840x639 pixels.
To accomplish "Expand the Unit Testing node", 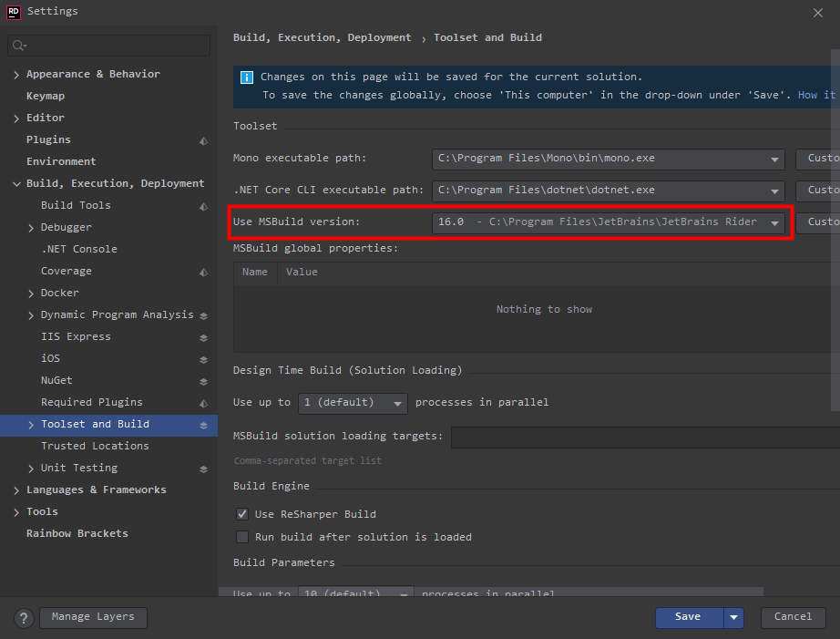I will 31,469.
